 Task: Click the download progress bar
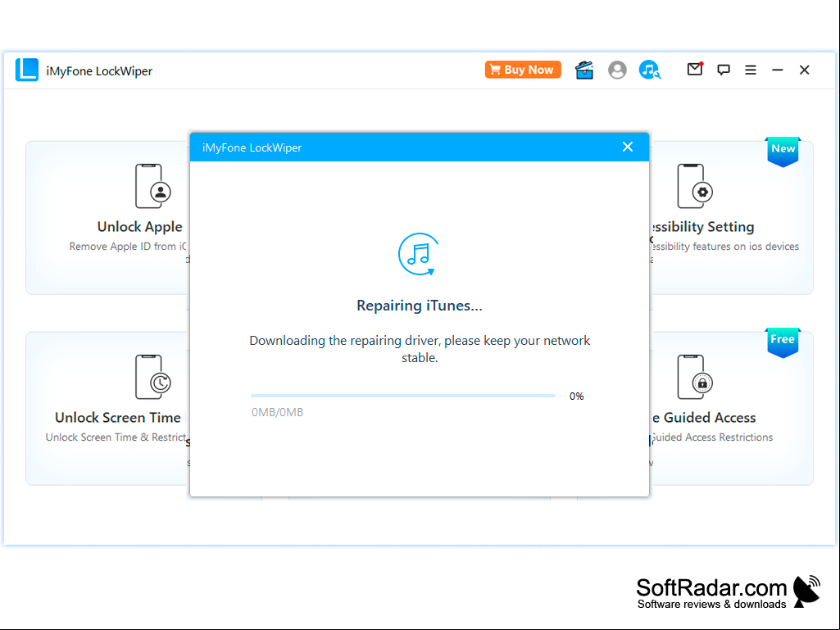[x=403, y=396]
